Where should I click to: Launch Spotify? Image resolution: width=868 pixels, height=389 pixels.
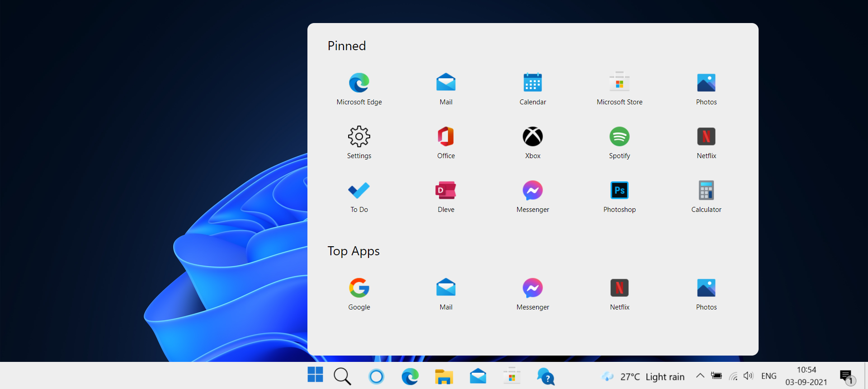(619, 143)
